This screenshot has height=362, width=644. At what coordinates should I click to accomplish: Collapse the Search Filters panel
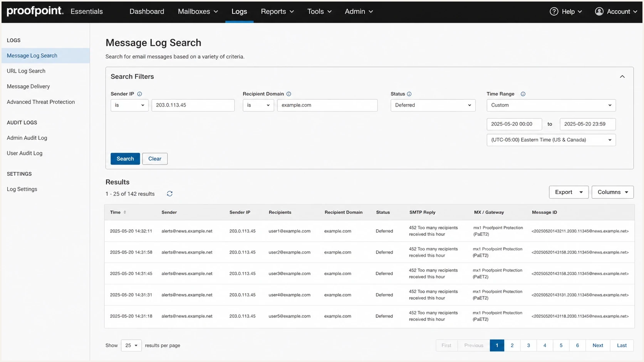[x=622, y=77]
